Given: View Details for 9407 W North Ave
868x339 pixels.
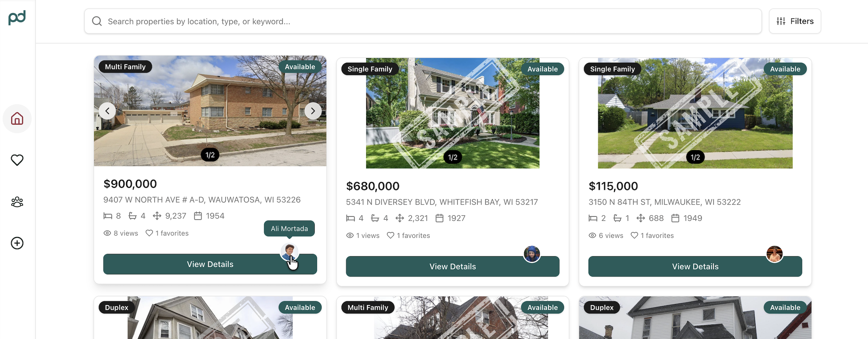Looking at the screenshot, I should coord(210,264).
